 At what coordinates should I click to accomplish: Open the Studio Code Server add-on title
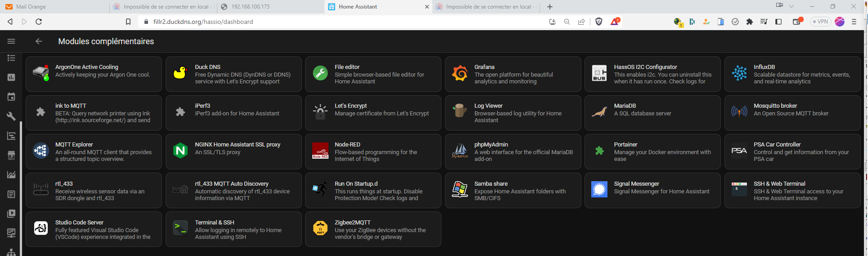[79, 223]
